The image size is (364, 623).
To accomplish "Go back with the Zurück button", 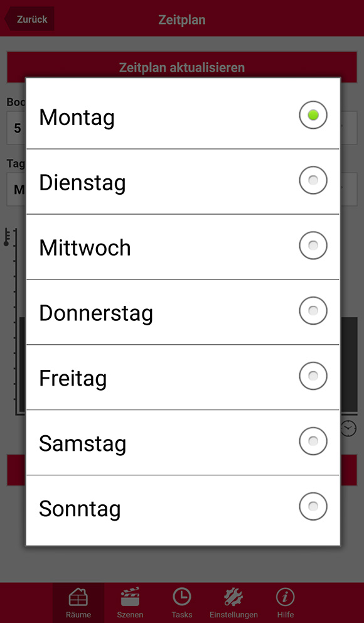I will tap(29, 19).
